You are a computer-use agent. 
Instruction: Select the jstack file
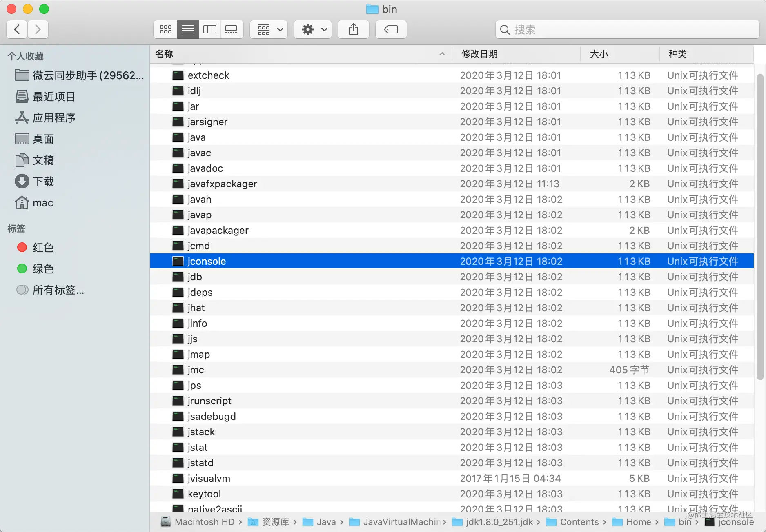click(452, 432)
